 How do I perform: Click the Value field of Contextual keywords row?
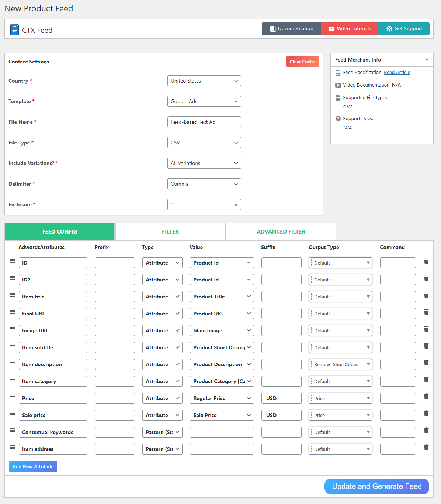point(222,432)
